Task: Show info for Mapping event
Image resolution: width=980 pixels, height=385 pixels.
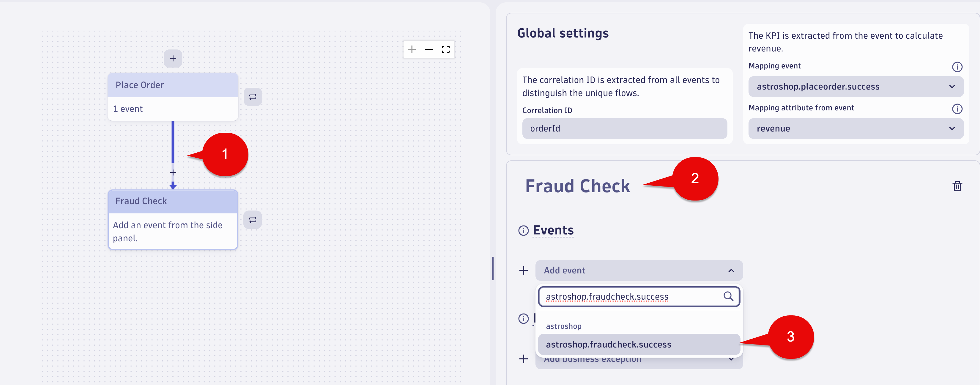Action: tap(957, 67)
